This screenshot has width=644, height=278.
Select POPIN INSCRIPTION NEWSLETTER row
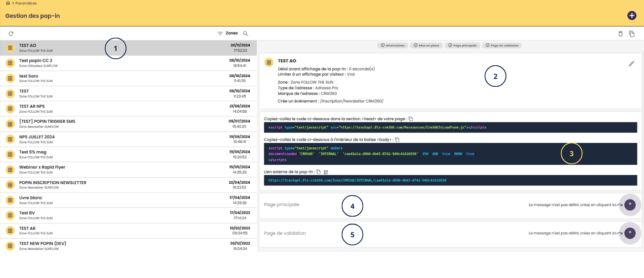point(128,185)
